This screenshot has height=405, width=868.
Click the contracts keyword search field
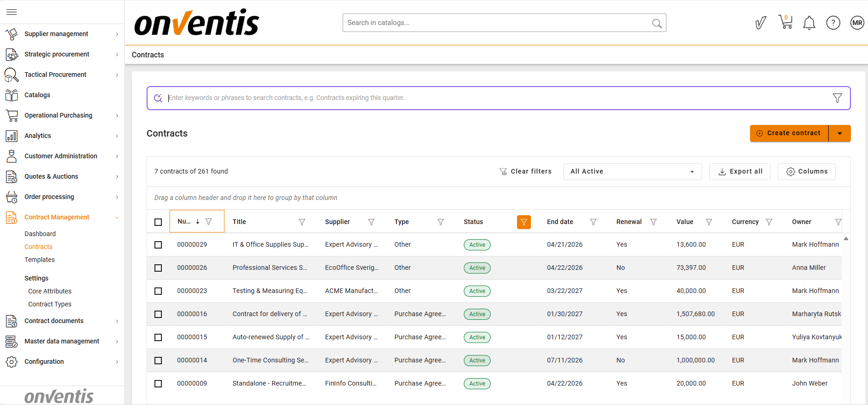click(x=495, y=98)
